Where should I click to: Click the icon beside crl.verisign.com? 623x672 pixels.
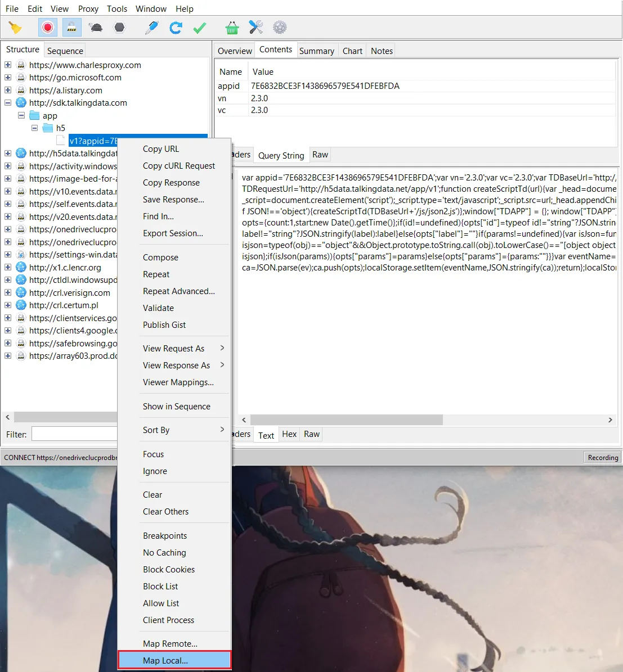[x=21, y=293]
